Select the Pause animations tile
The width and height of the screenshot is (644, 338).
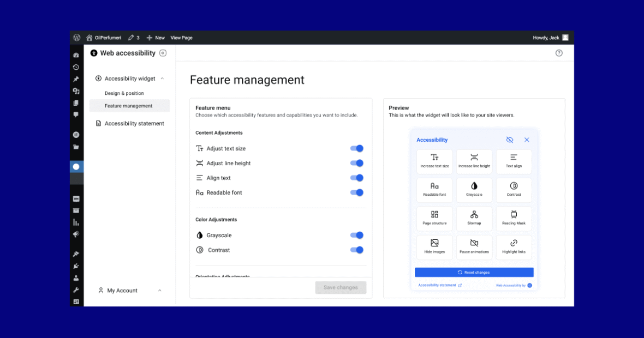[x=474, y=248]
